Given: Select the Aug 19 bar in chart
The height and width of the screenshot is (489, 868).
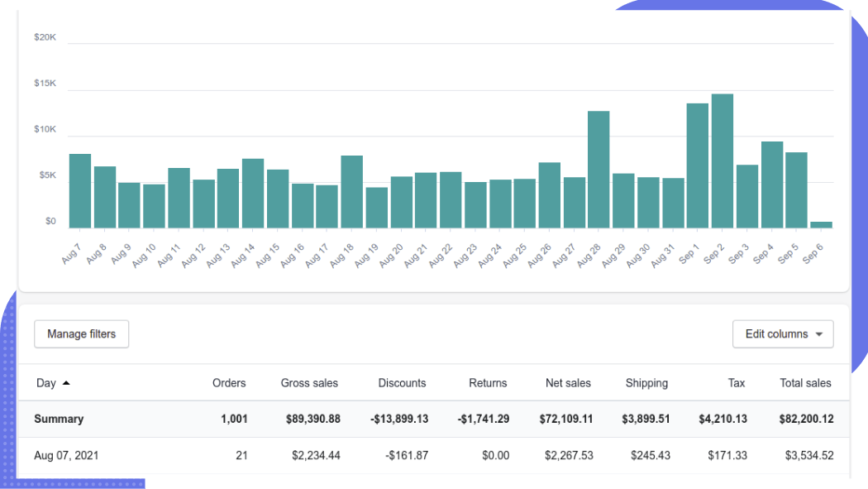Looking at the screenshot, I should (x=376, y=208).
